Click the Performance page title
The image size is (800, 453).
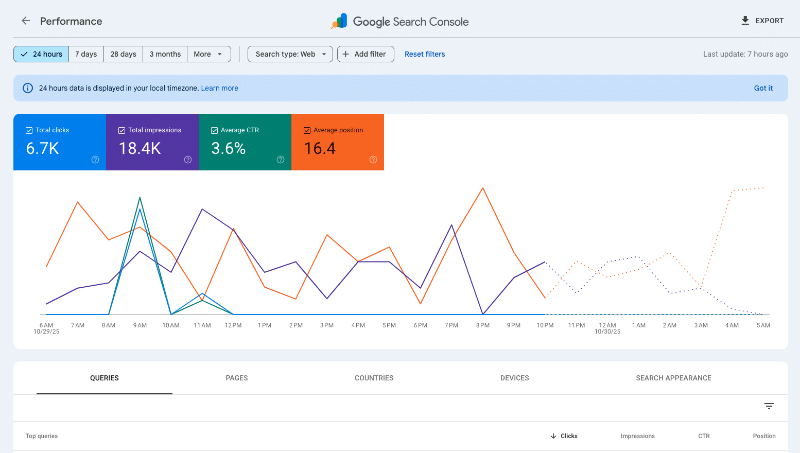pos(71,21)
